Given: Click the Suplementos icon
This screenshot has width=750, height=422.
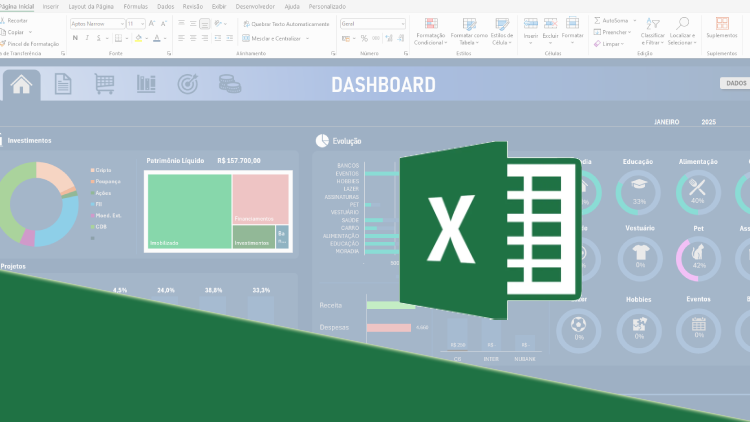Looking at the screenshot, I should tap(722, 23).
